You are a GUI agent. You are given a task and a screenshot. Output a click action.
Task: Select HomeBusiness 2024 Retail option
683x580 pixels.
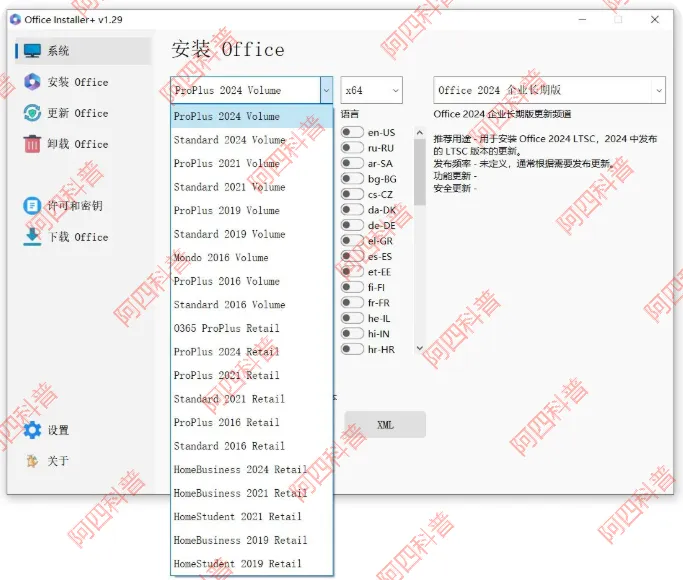(252, 469)
